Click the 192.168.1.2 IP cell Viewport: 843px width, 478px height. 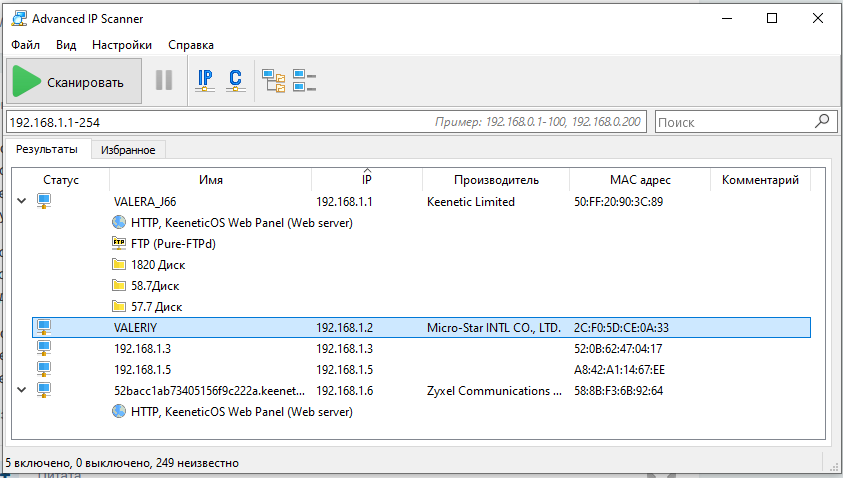[x=344, y=327]
